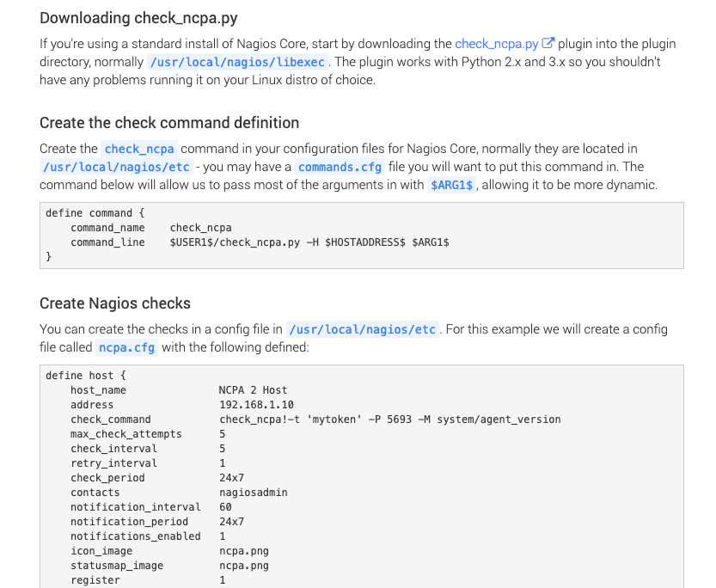This screenshot has height=588, width=716.
Task: Click /usr/local/nagios/etc path under Create Nagios checks
Action: [362, 329]
